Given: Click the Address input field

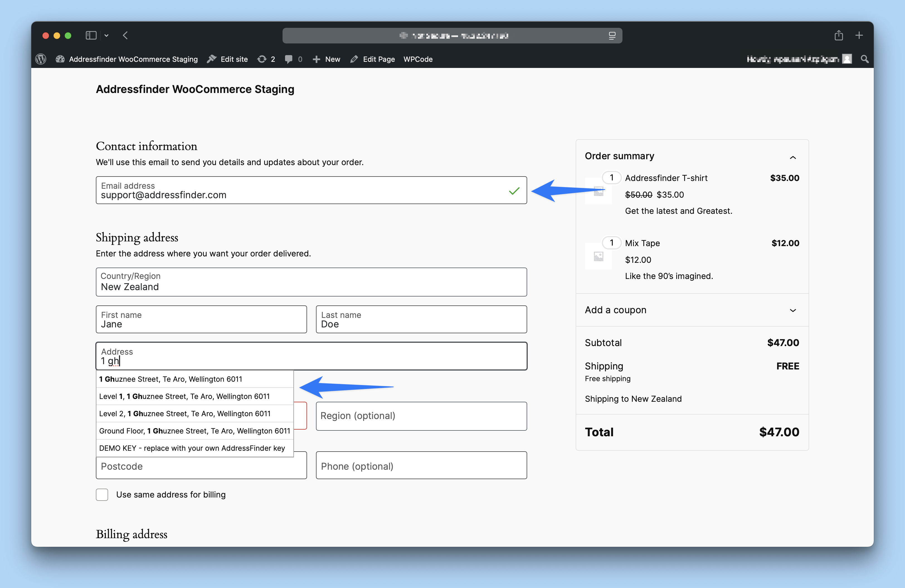Looking at the screenshot, I should [x=311, y=356].
